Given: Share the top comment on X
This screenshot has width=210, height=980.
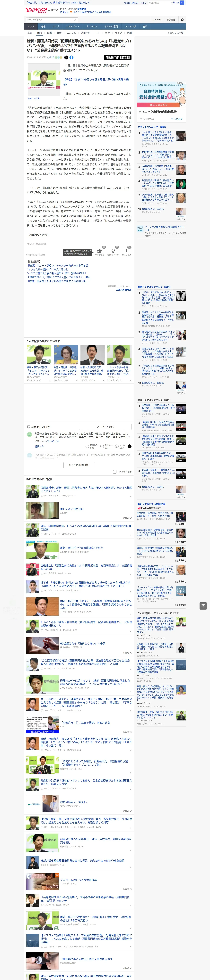Looking at the screenshot, I should point(129,446).
